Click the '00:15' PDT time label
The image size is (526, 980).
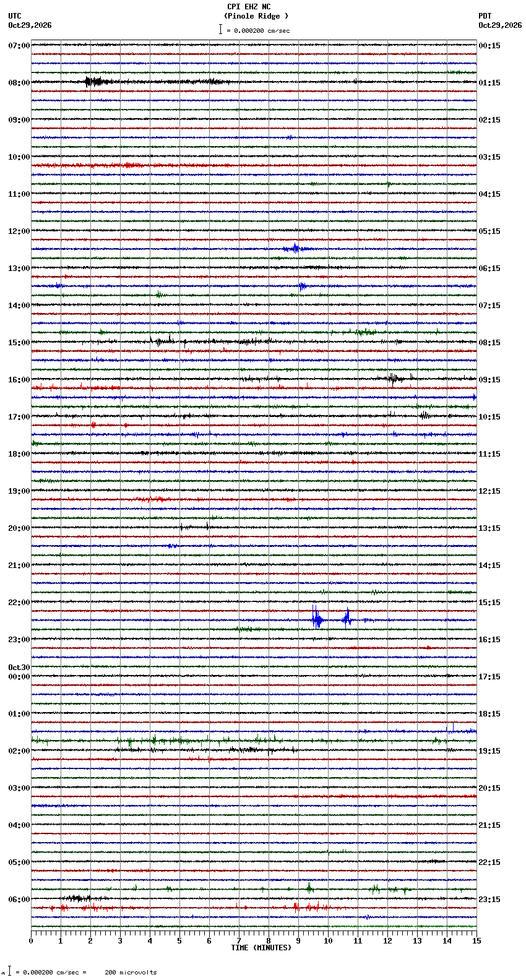click(489, 46)
